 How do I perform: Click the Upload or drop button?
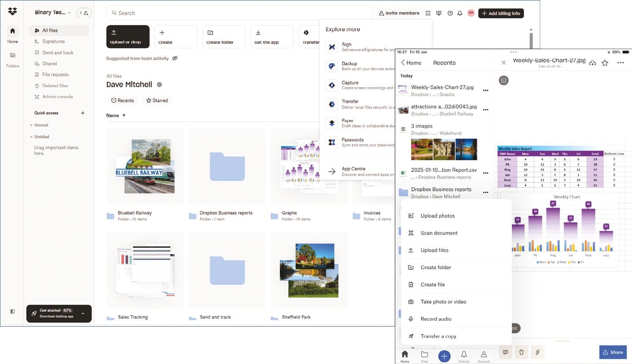point(128,36)
